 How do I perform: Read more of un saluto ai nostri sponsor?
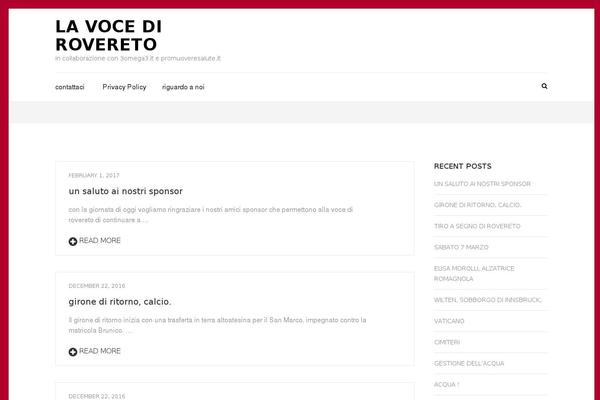[x=99, y=240]
